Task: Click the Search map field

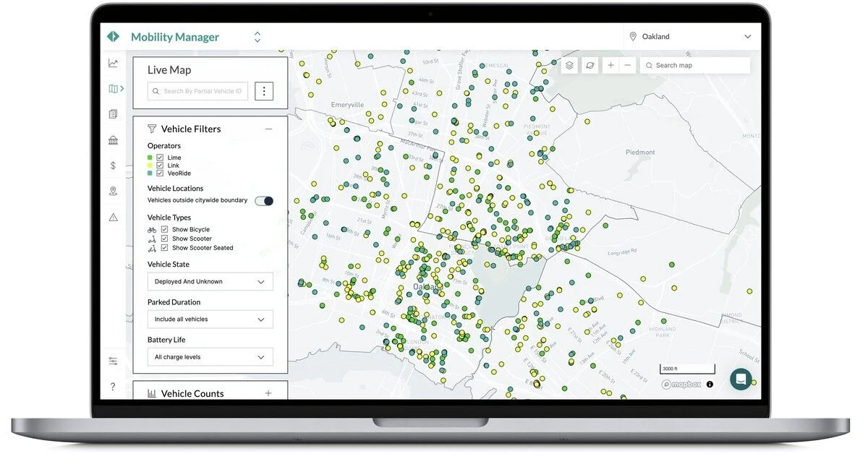Action: [x=695, y=65]
